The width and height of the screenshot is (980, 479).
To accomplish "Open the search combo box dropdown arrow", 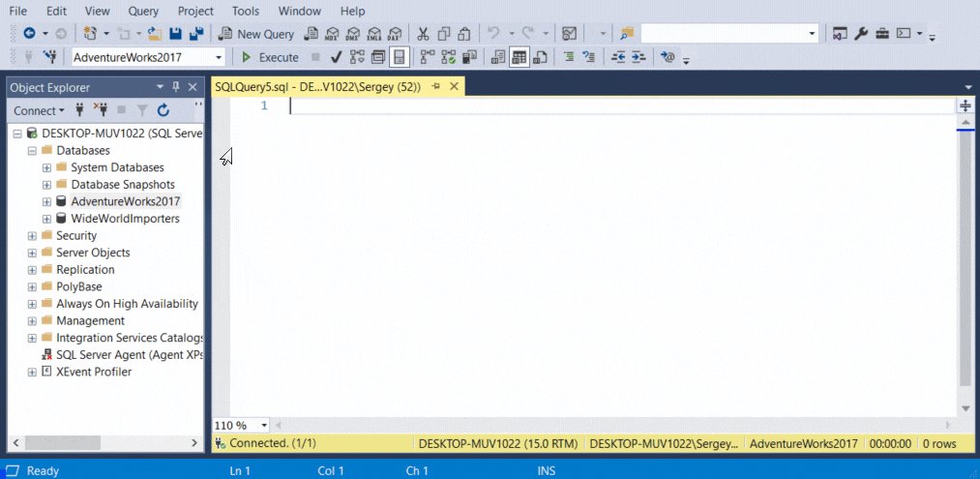I will click(x=813, y=34).
